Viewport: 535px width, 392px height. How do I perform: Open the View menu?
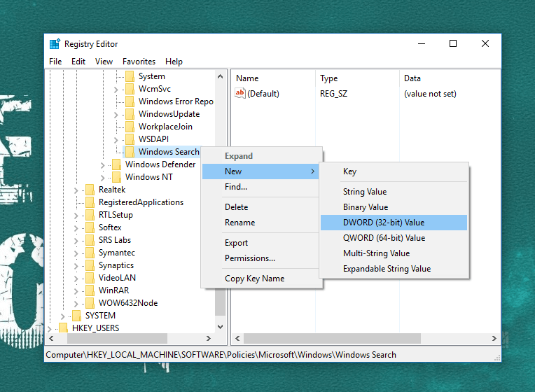pyautogui.click(x=104, y=62)
